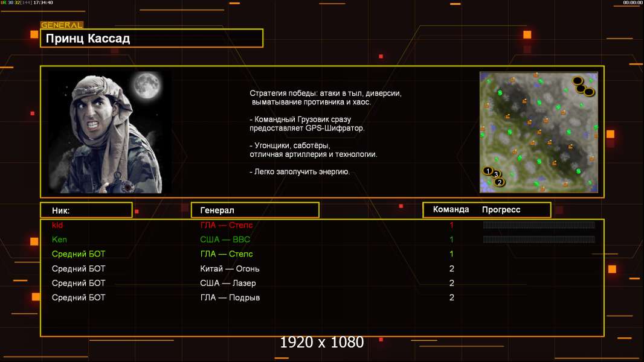This screenshot has height=362, width=644.
Task: Pick start position marker 3 on the minimap
Action: tap(496, 174)
